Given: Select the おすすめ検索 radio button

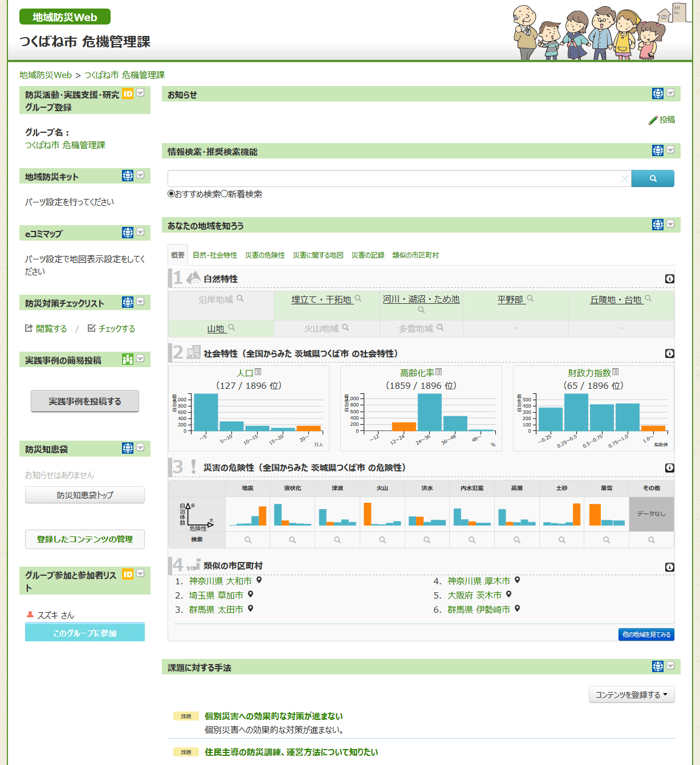Looking at the screenshot, I should click(x=171, y=194).
